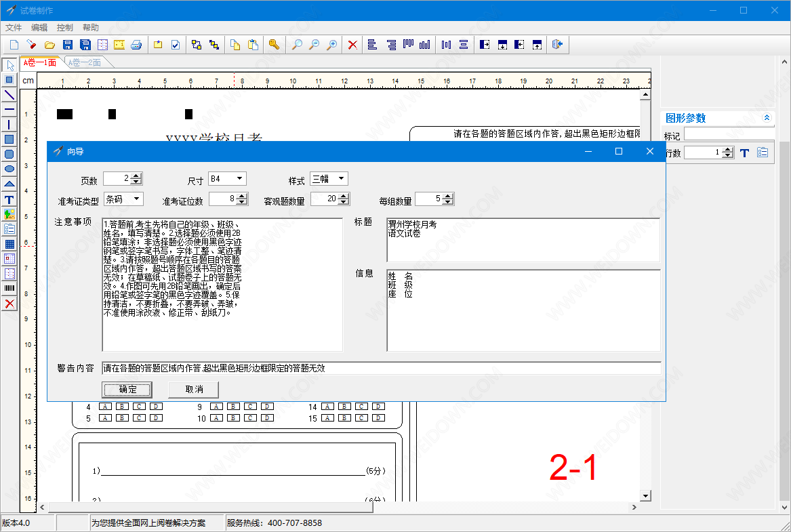This screenshot has height=532, width=791.
Task: Click the copy icon in toolbar
Action: point(235,45)
